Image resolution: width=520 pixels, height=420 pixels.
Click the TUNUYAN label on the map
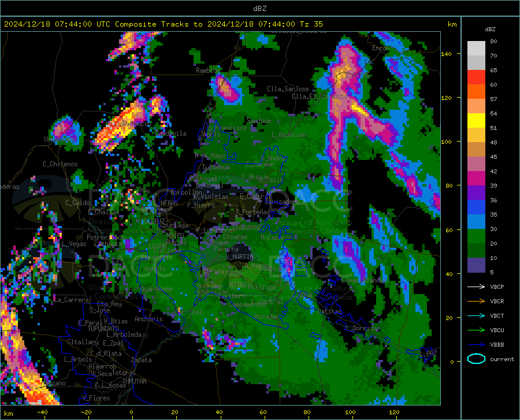[x=134, y=381]
